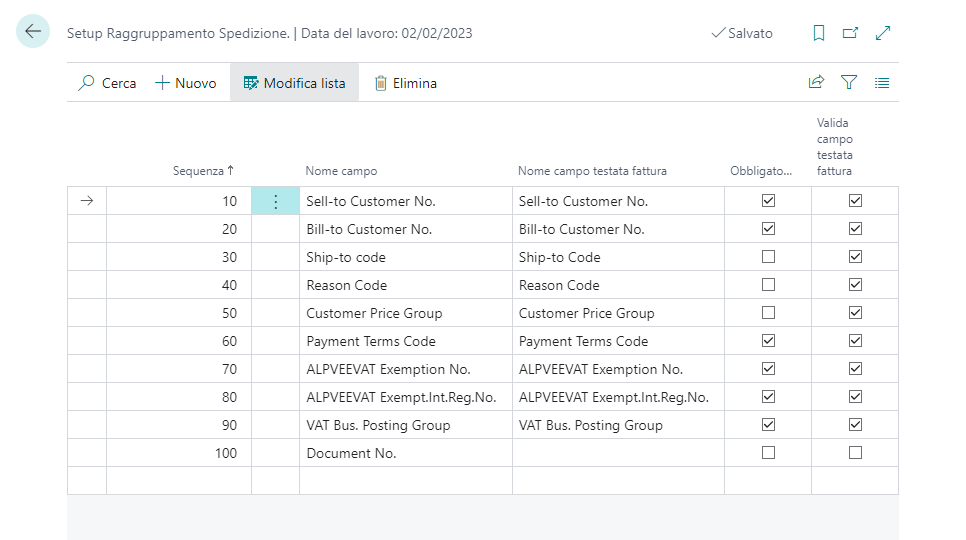Select the empty invoice header cell for Document No.
This screenshot has height=540, width=966.
click(617, 453)
